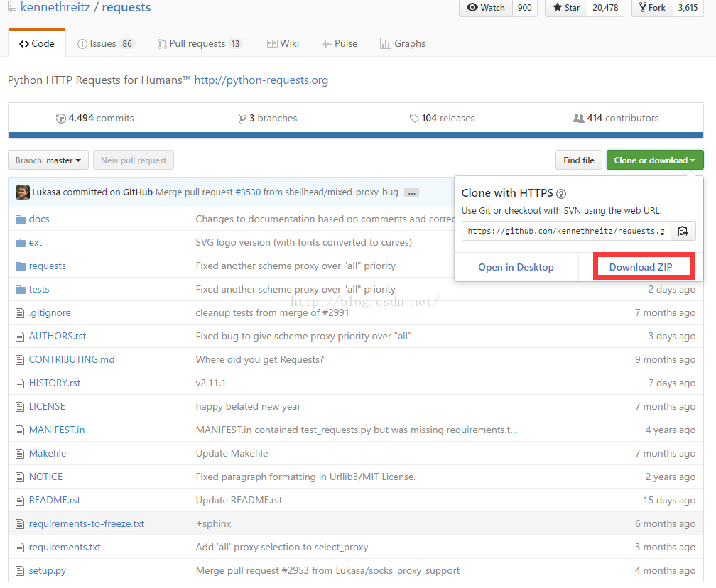
Task: Expand the commit message ellipsis button
Action: pos(411,192)
